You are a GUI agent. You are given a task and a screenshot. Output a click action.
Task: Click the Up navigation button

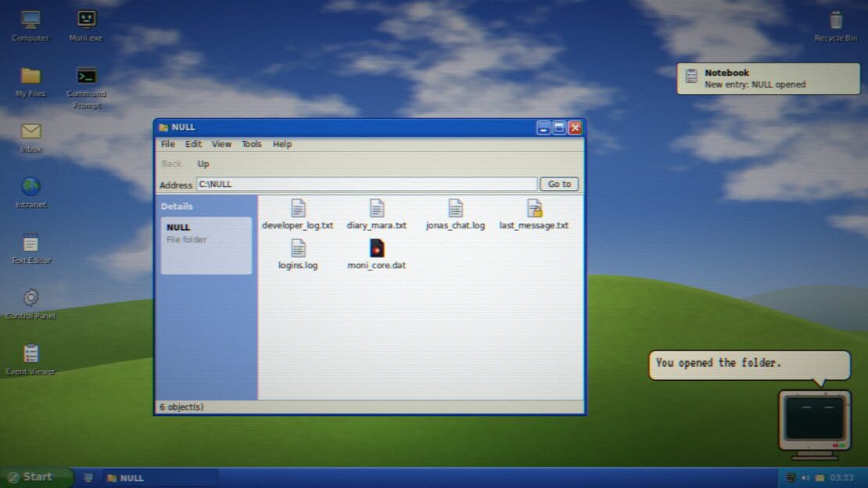point(203,164)
